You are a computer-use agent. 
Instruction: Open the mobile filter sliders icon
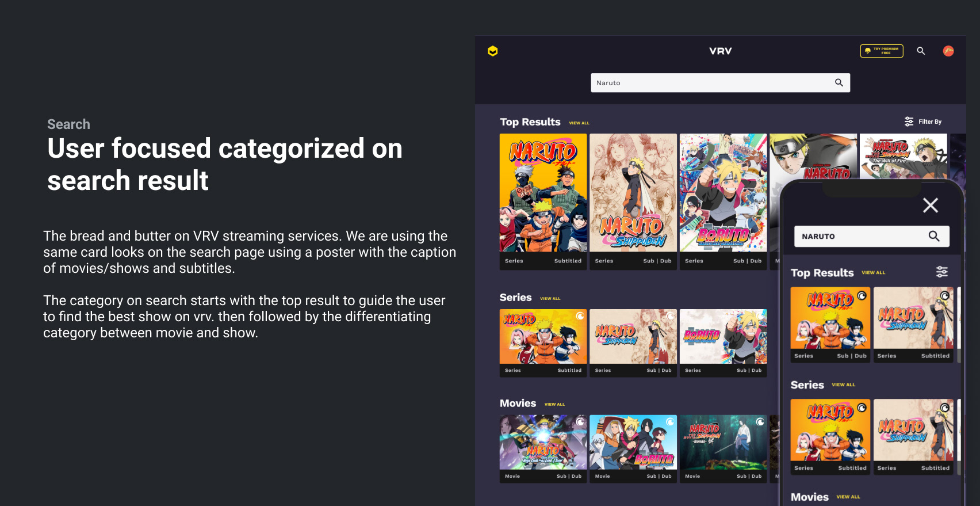(x=942, y=272)
